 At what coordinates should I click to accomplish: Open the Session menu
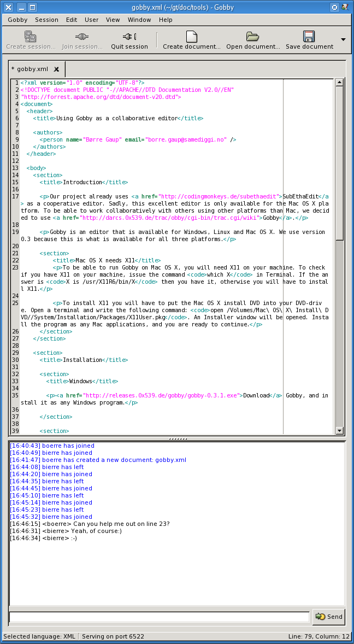click(x=46, y=20)
